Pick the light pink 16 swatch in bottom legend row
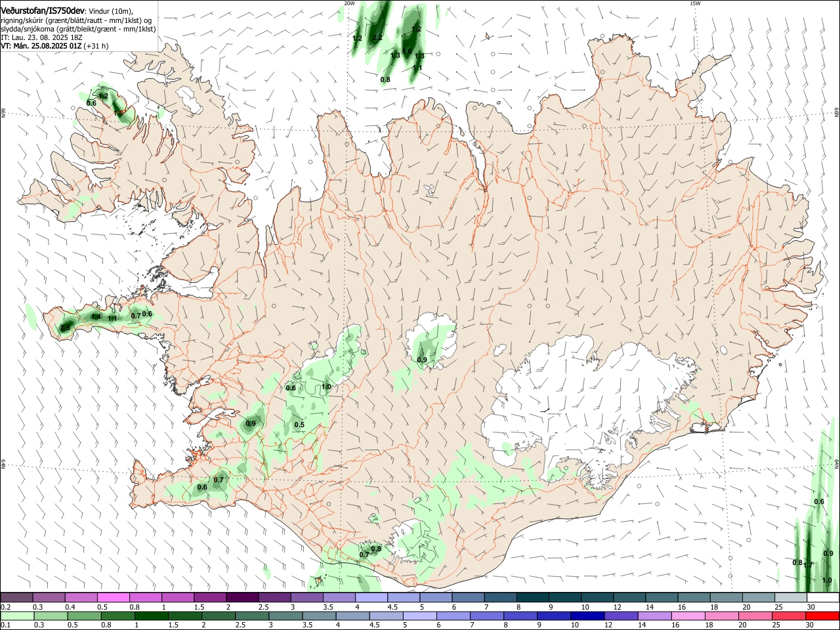The height and width of the screenshot is (630, 840). [688, 616]
